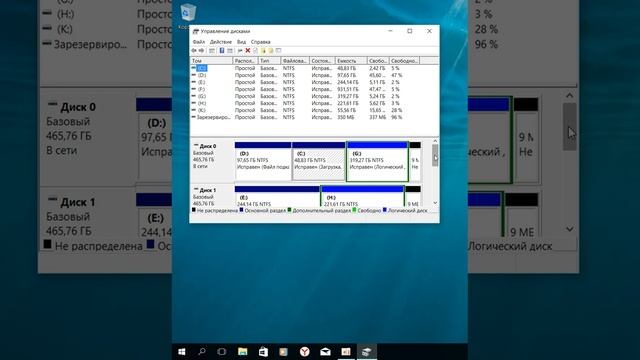640x360 pixels.
Task: Open Yandex Browser from the taskbar
Action: tap(304, 351)
